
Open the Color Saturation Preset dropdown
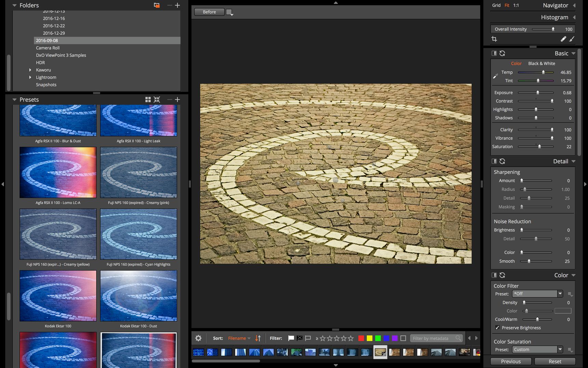(537, 350)
